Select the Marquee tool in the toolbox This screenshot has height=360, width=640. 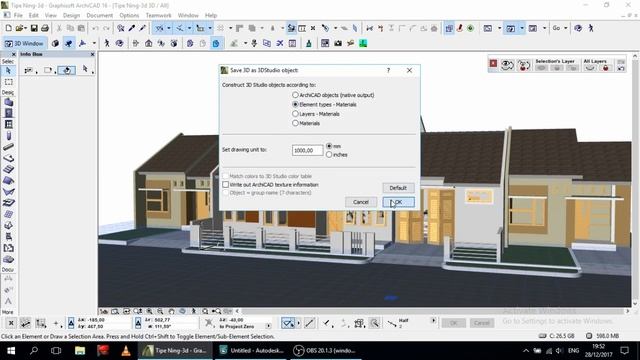(x=8, y=82)
